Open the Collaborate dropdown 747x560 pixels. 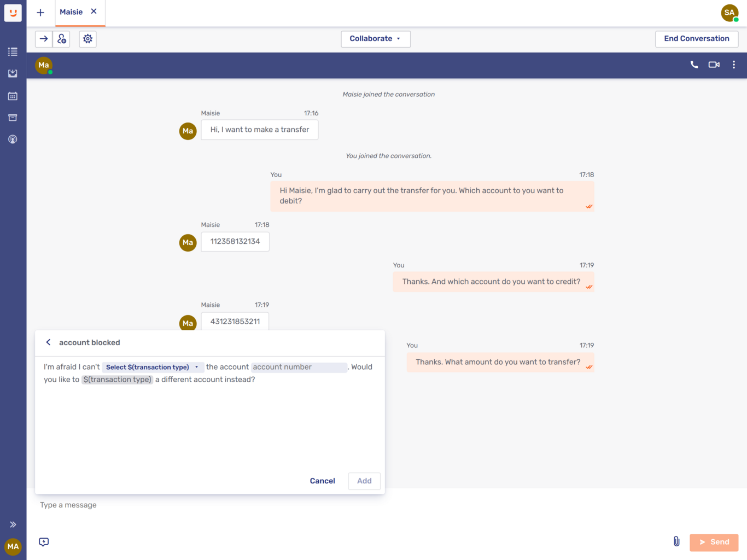376,38
